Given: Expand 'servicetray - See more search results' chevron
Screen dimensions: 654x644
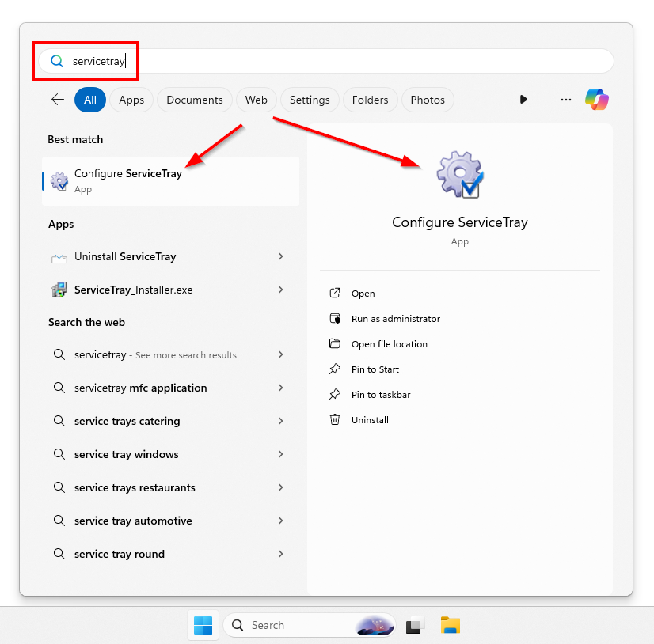Looking at the screenshot, I should pyautogui.click(x=281, y=354).
